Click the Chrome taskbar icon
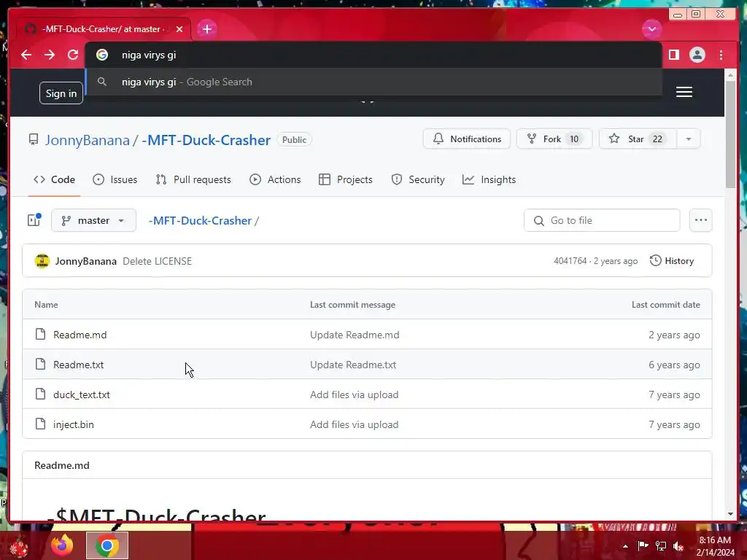The height and width of the screenshot is (560, 747). 107,545
